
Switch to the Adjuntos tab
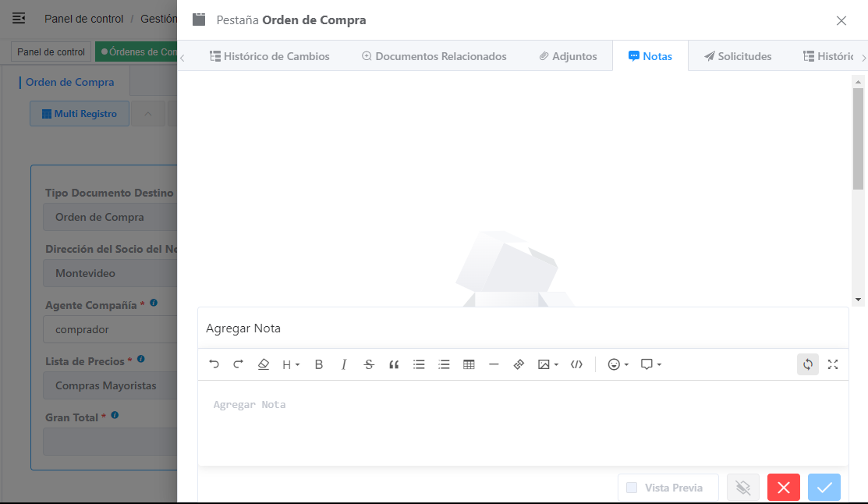(x=568, y=56)
